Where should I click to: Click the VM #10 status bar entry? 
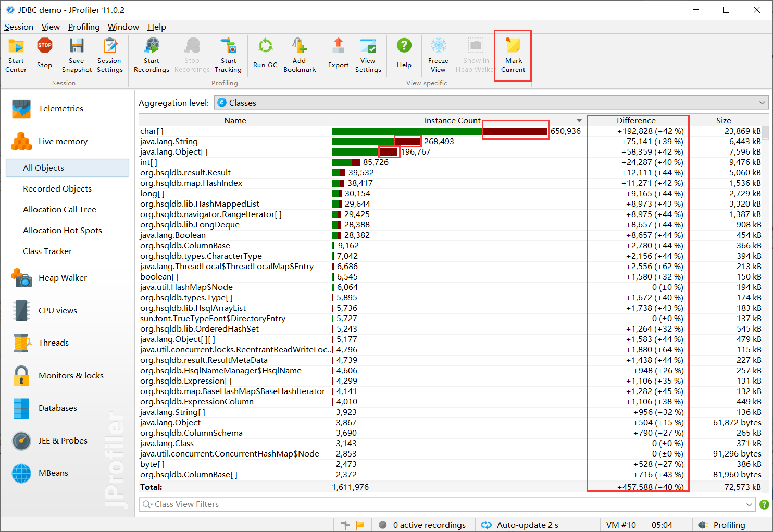tap(621, 525)
